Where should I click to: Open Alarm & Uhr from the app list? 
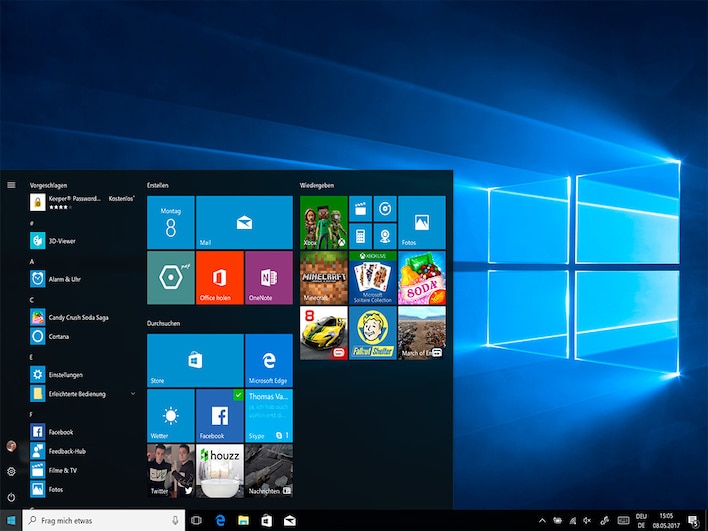65,279
